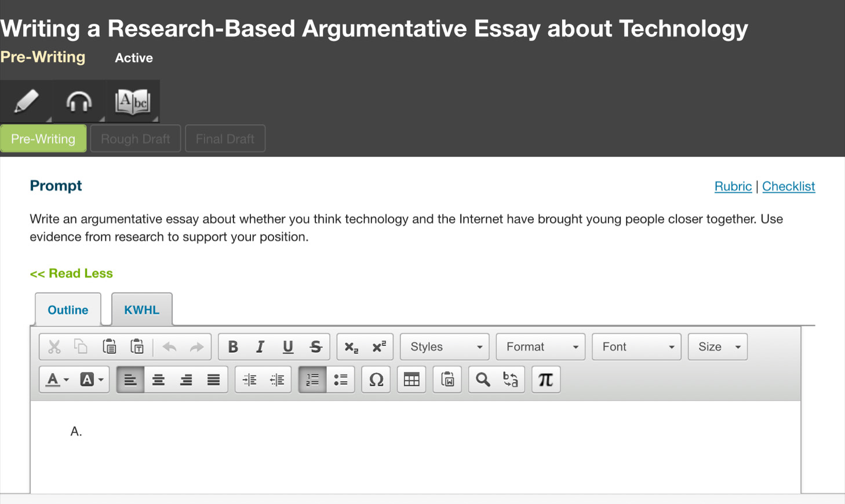Toggle the numbered list

tap(312, 379)
